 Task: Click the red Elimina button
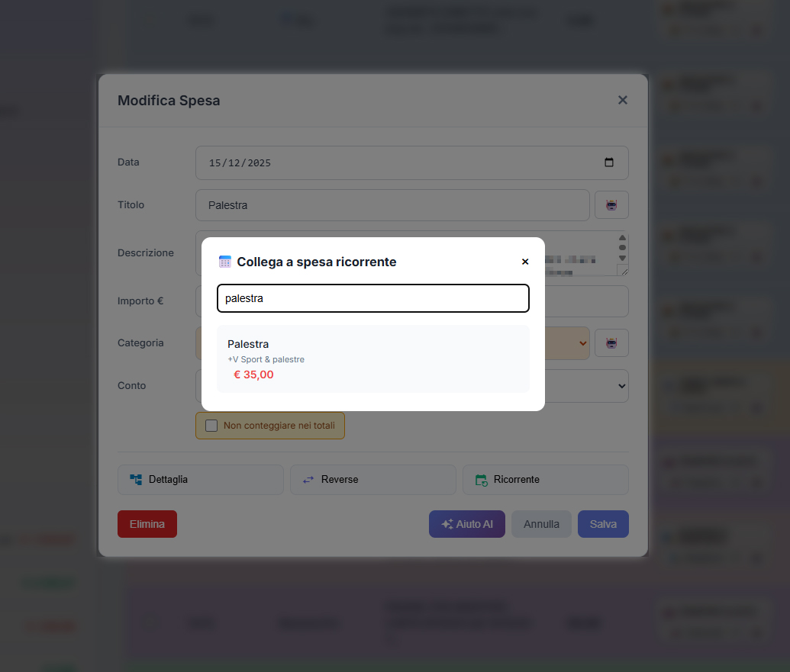click(x=147, y=524)
